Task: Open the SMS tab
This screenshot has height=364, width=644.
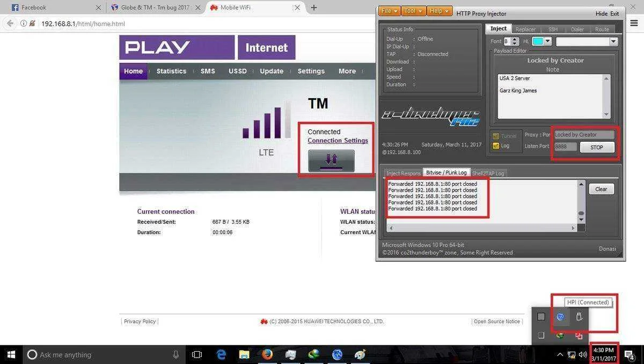Action: pyautogui.click(x=208, y=71)
